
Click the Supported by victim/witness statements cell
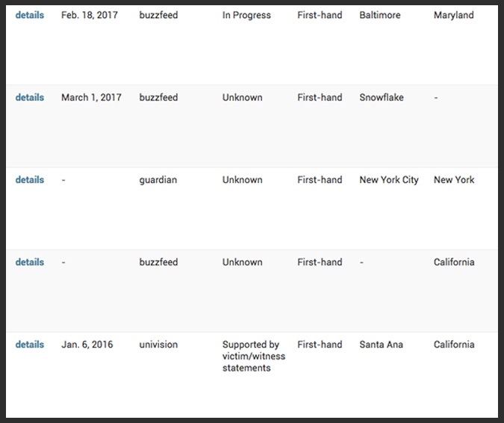(x=253, y=356)
